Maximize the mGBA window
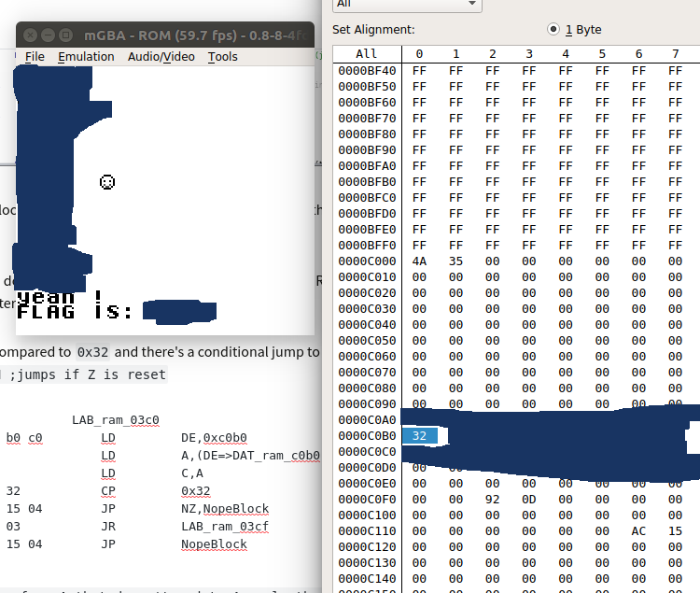The height and width of the screenshot is (593, 700). click(x=65, y=35)
